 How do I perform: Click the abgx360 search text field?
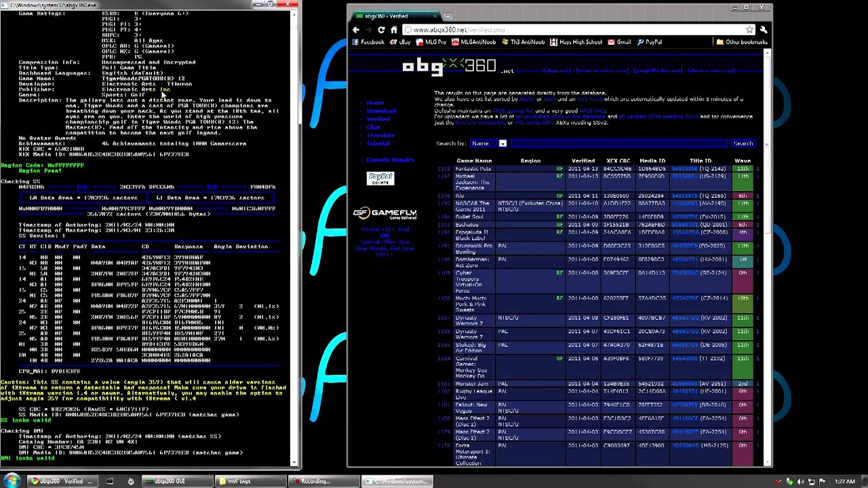618,144
